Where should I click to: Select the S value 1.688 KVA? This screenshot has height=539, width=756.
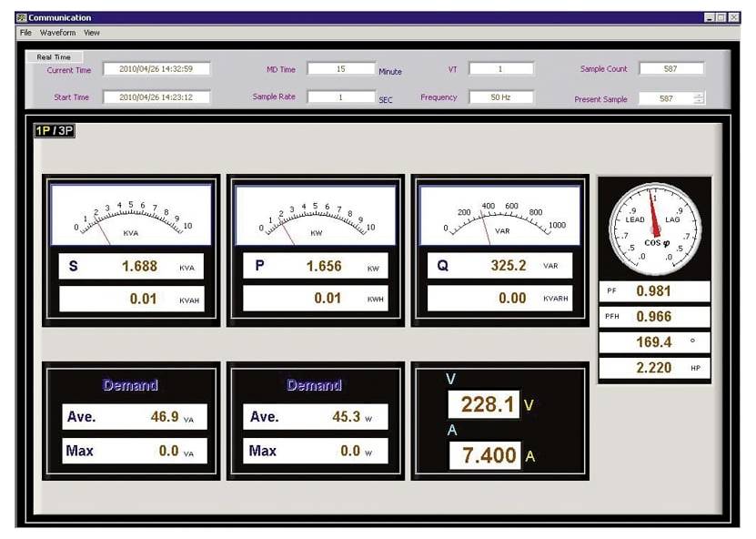(x=131, y=267)
